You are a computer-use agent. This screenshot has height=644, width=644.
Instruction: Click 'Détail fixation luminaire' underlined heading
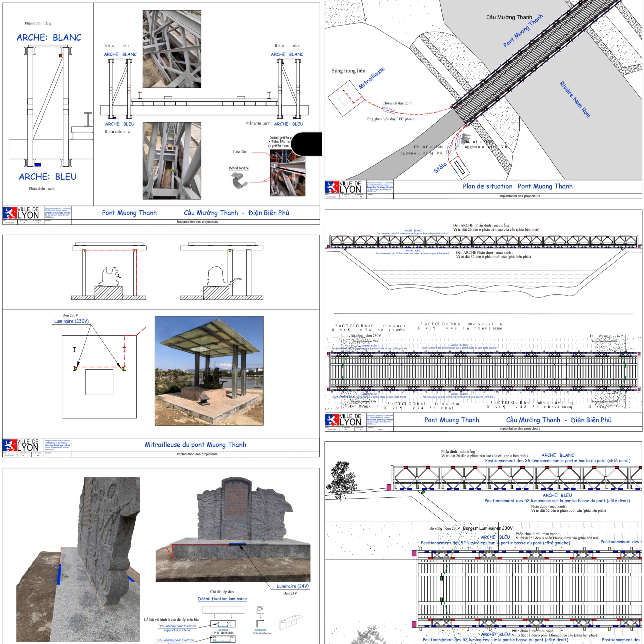click(x=222, y=599)
